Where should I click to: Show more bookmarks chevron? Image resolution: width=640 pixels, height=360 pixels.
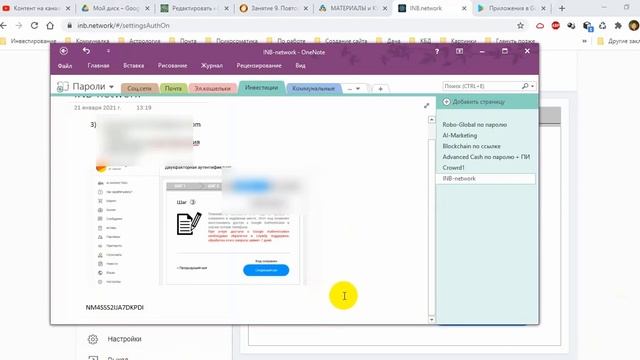[x=585, y=41]
